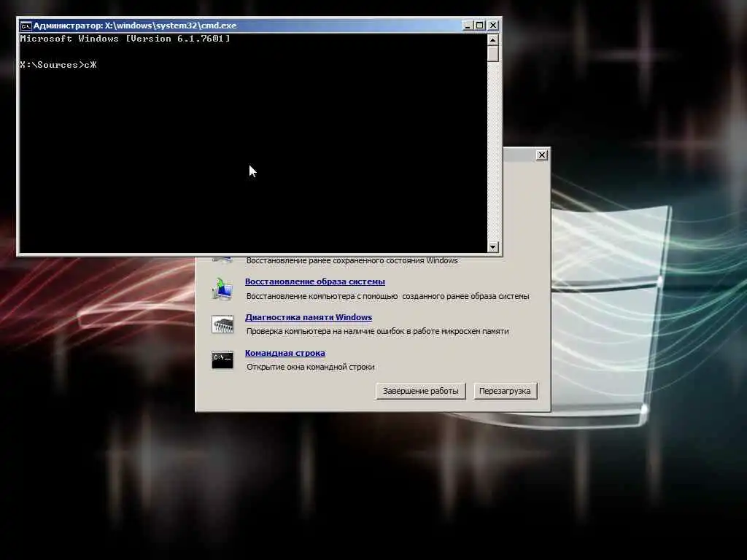747x560 pixels.
Task: Click the Windows Memory Diagnostic chip icon
Action: pyautogui.click(x=222, y=324)
